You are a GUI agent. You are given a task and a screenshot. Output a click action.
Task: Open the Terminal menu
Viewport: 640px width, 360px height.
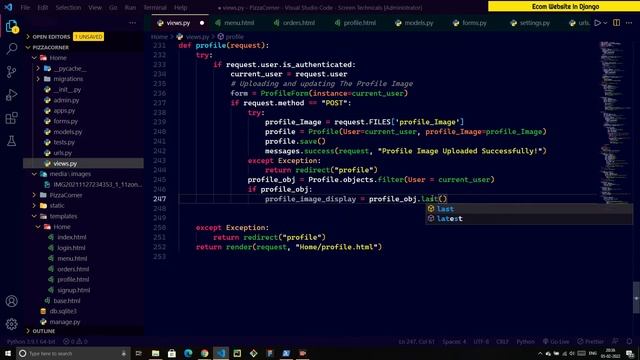[155, 7]
